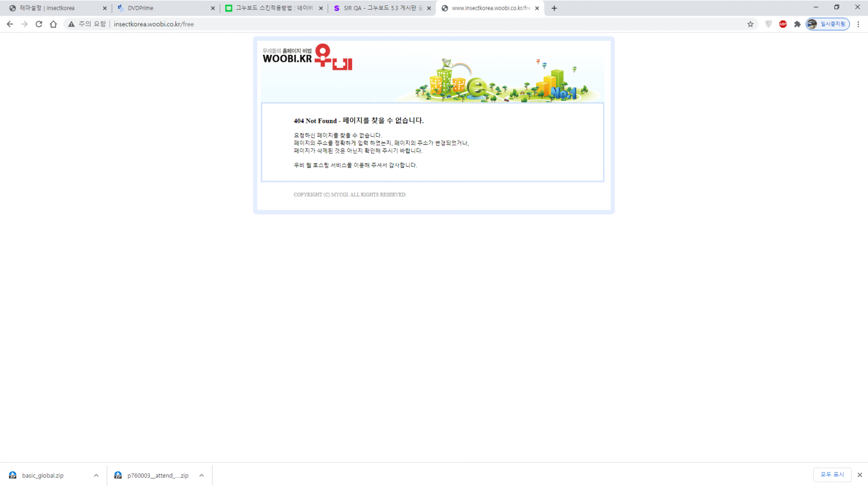Open the shield extension icon
868x488 pixels.
[768, 24]
